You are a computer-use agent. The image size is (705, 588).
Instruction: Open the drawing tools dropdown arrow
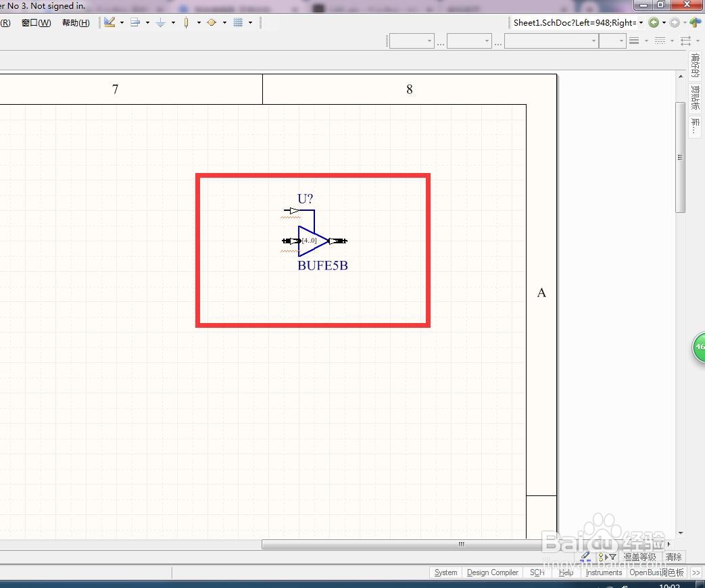(x=122, y=22)
